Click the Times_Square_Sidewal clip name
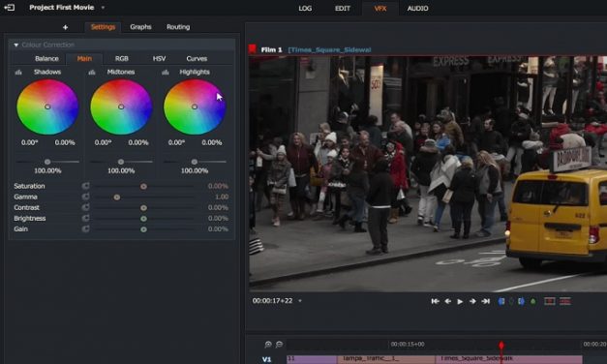 329,49
